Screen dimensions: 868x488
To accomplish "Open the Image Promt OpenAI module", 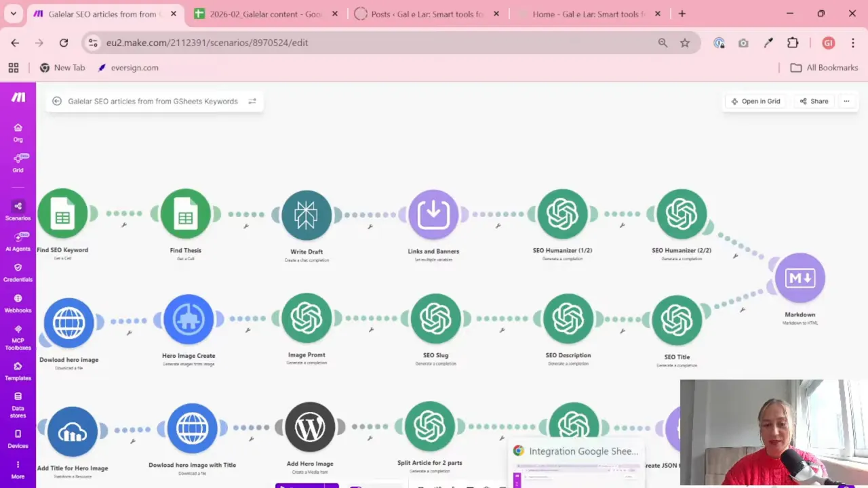I will (307, 318).
